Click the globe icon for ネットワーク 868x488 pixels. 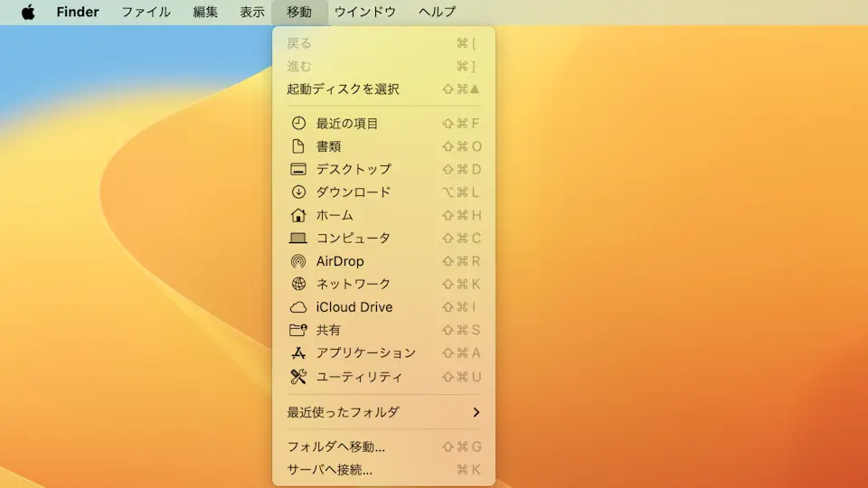point(297,284)
